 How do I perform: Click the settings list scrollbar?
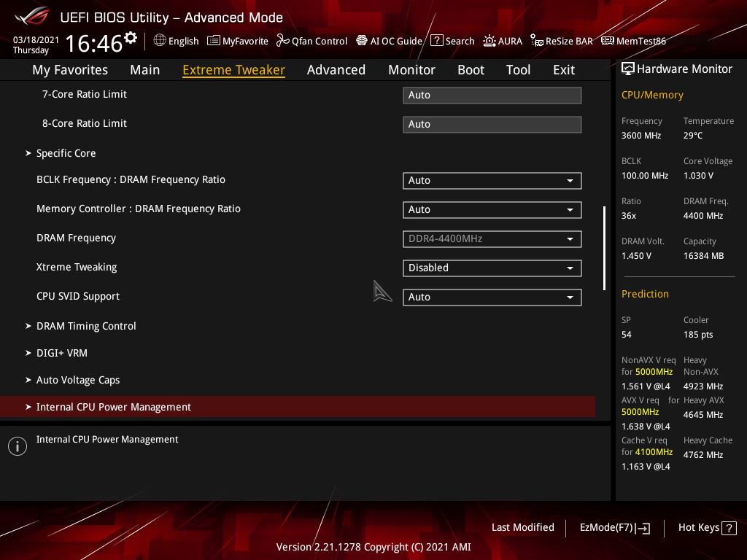[604, 248]
